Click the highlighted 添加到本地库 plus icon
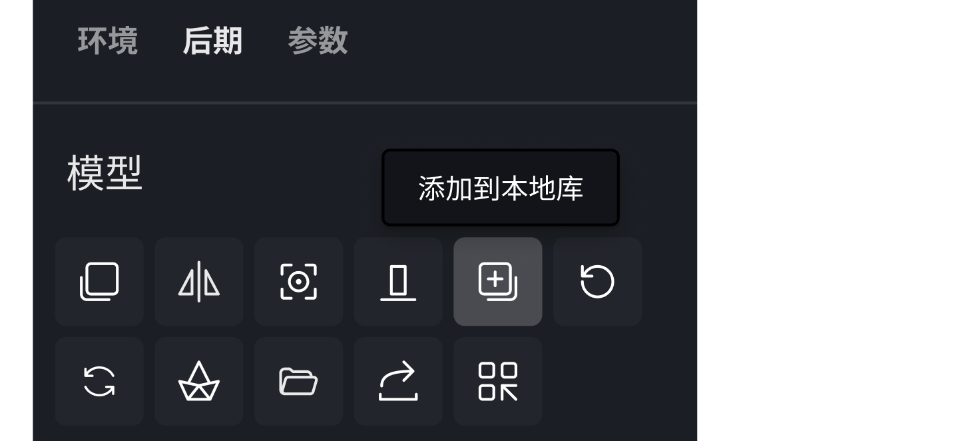 (x=498, y=281)
